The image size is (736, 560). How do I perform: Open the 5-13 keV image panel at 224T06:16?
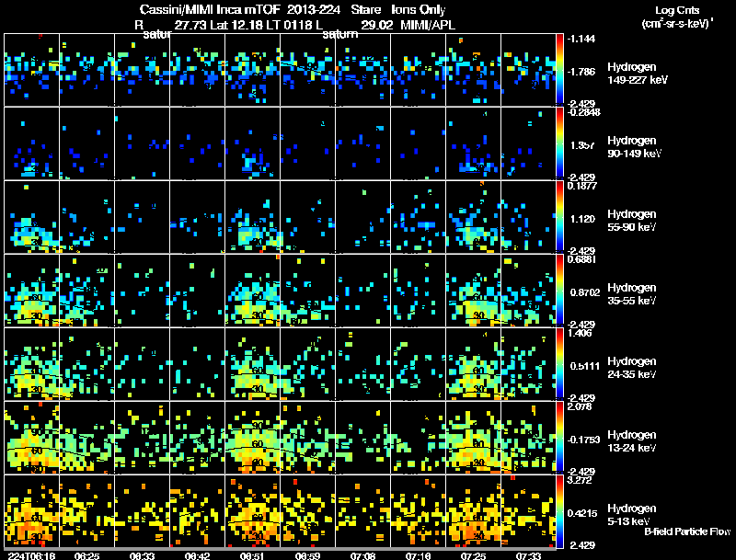pos(31,511)
